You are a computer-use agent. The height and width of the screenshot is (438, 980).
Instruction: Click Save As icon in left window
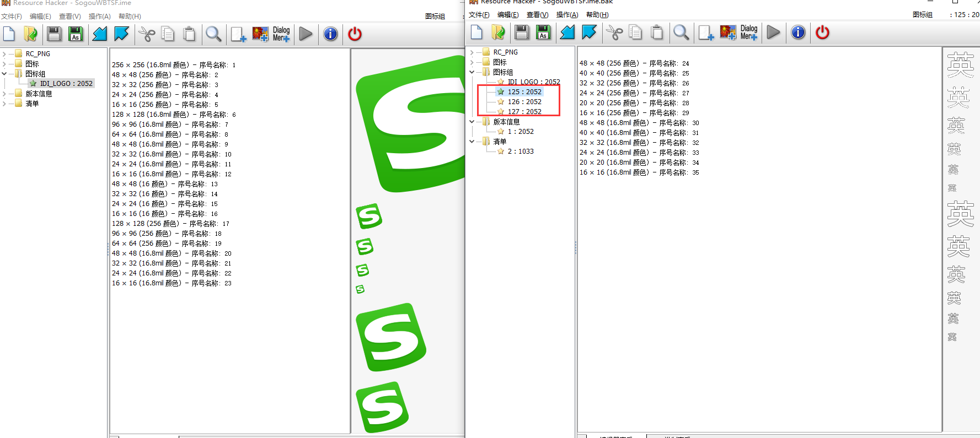coord(76,34)
